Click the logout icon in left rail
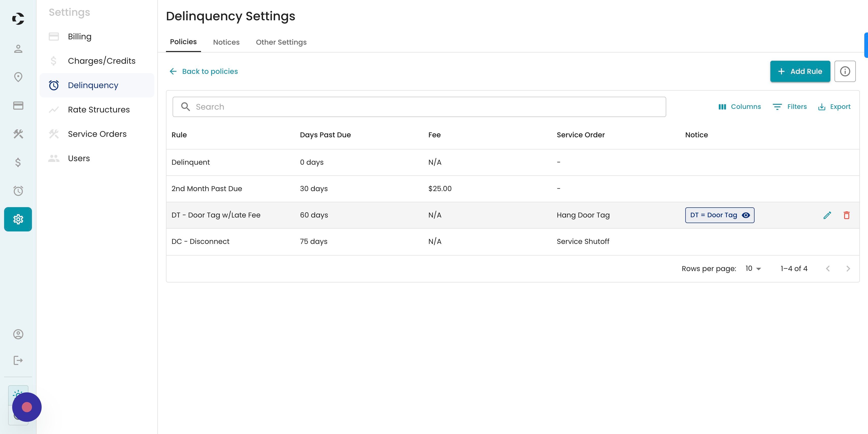The width and height of the screenshot is (868, 434). (x=18, y=361)
